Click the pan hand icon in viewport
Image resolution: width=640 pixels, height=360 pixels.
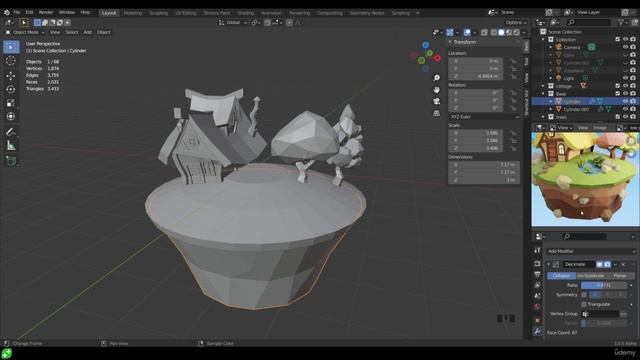coord(436,89)
